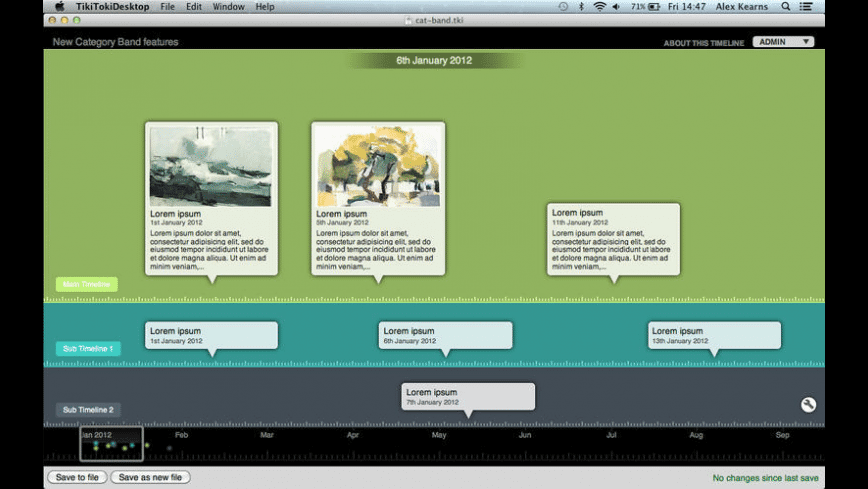
Task: Click cat-band.tki document icon in title bar
Action: [x=408, y=20]
